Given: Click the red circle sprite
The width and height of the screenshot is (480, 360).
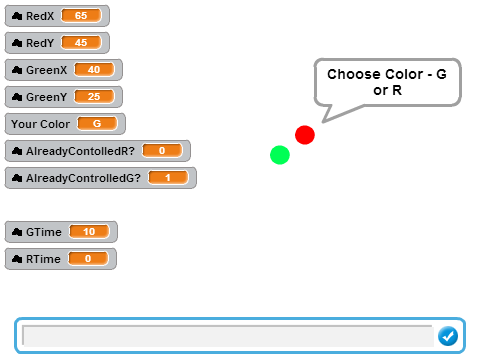Looking at the screenshot, I should click(305, 135).
